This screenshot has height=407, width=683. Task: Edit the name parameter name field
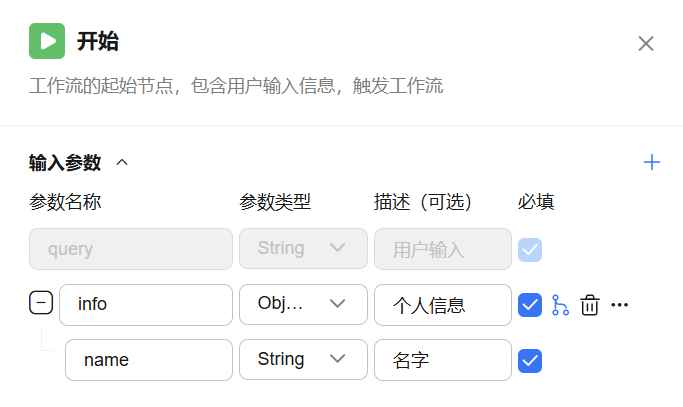click(148, 360)
